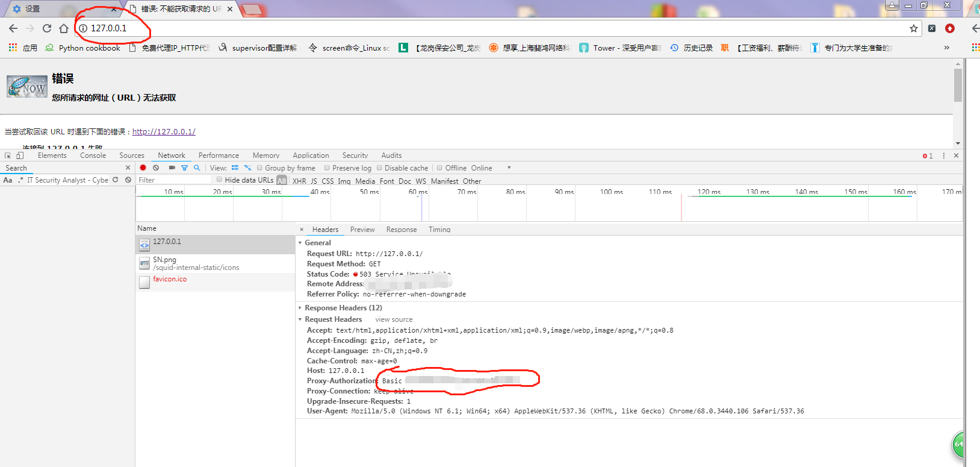This screenshot has width=980, height=467.
Task: Enable Preserve log checkbox
Action: click(327, 168)
